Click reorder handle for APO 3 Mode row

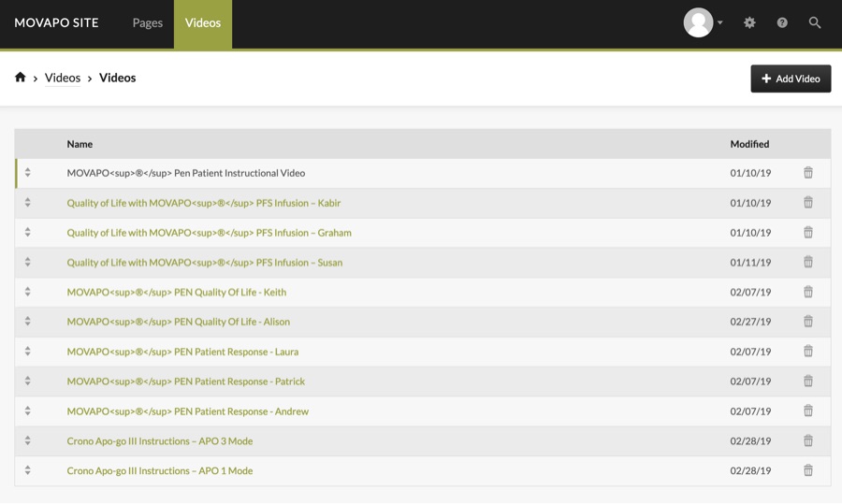pos(28,440)
